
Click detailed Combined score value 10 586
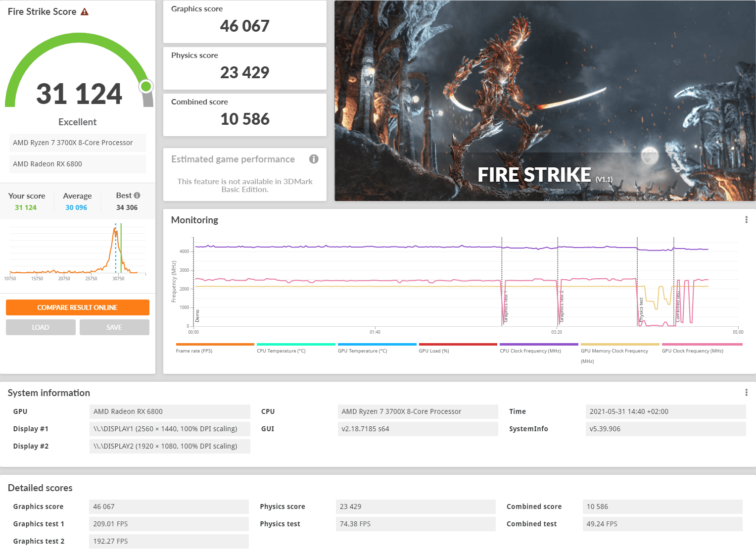pos(662,506)
